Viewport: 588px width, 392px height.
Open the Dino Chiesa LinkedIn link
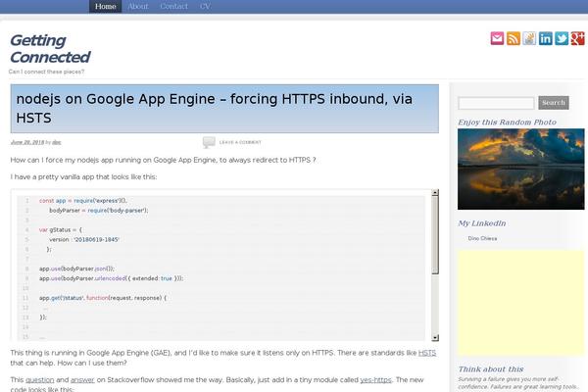pyautogui.click(x=482, y=238)
